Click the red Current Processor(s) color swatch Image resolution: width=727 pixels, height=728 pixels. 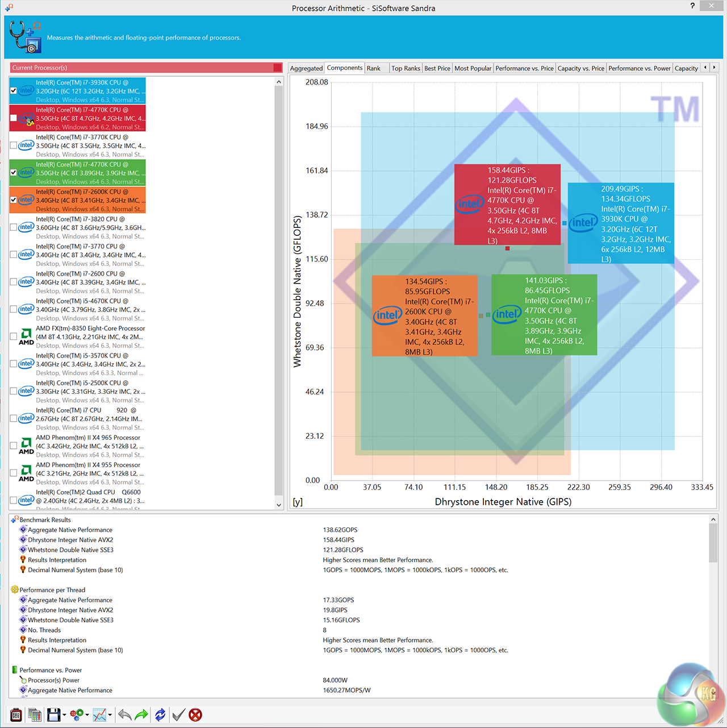(x=277, y=68)
